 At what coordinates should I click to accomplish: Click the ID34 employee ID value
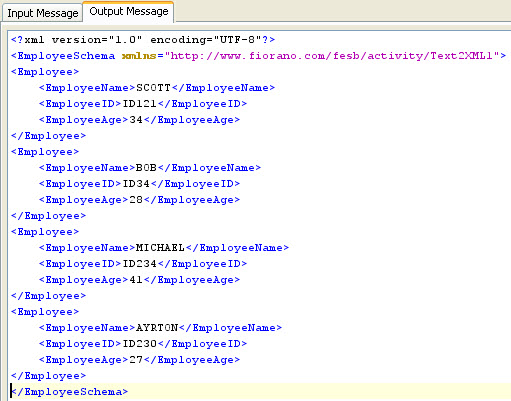click(x=136, y=184)
